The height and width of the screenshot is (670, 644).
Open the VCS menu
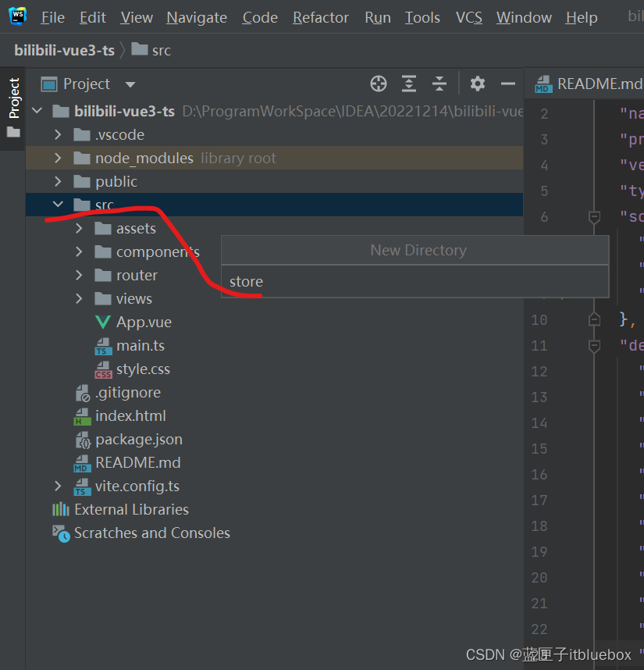(x=469, y=17)
